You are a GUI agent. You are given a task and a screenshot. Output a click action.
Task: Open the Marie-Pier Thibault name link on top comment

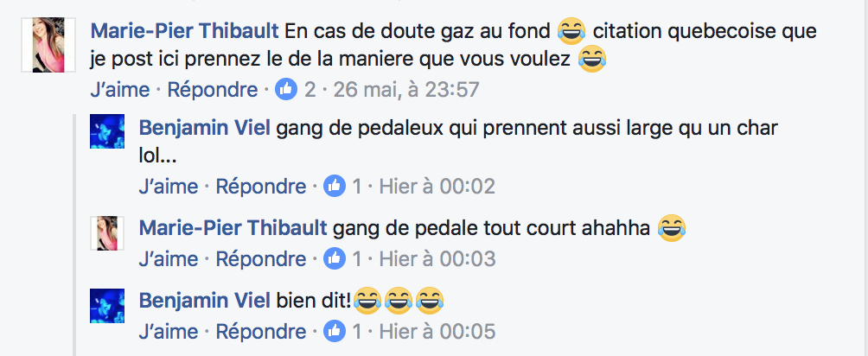click(x=184, y=31)
